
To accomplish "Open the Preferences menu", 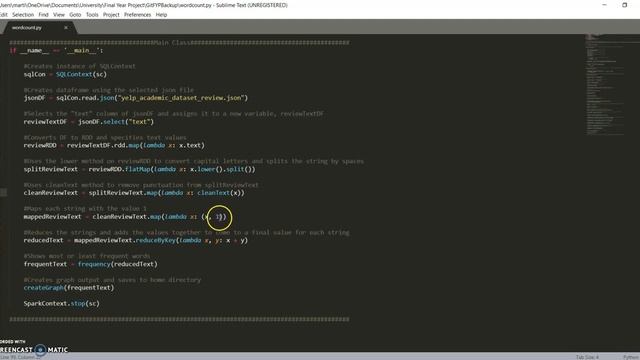I will pos(138,15).
